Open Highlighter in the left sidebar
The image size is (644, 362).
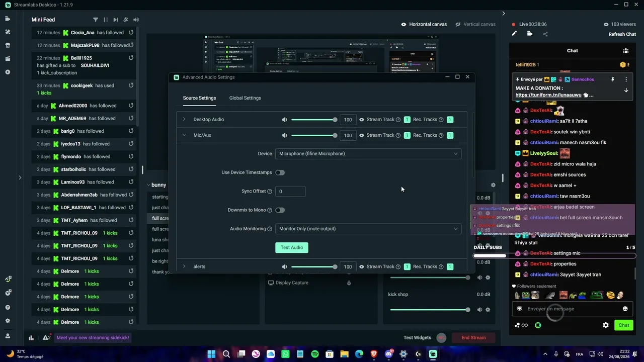(x=8, y=59)
